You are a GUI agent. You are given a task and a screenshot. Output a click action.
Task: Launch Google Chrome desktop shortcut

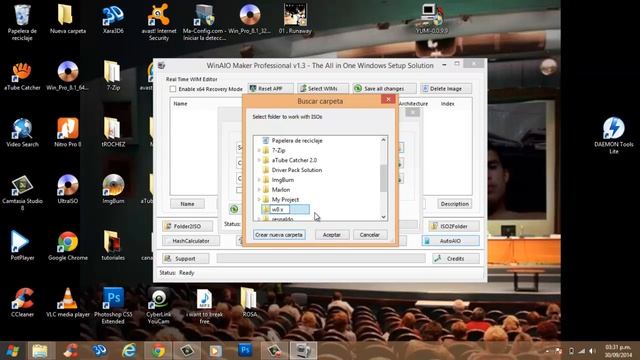coord(68,246)
